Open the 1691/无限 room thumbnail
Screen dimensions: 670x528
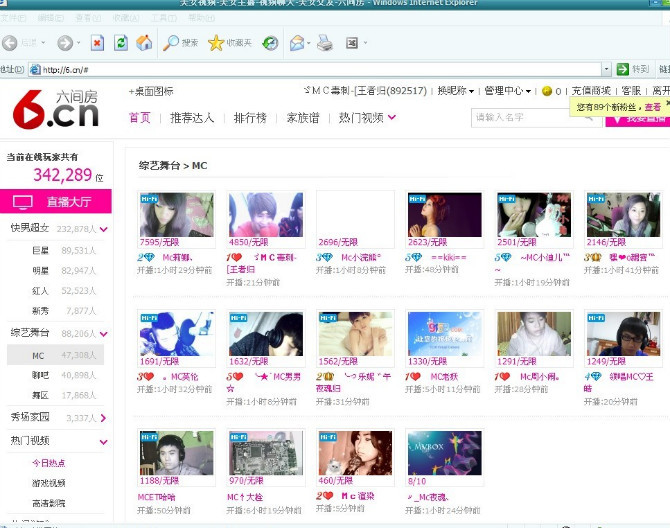pyautogui.click(x=176, y=334)
